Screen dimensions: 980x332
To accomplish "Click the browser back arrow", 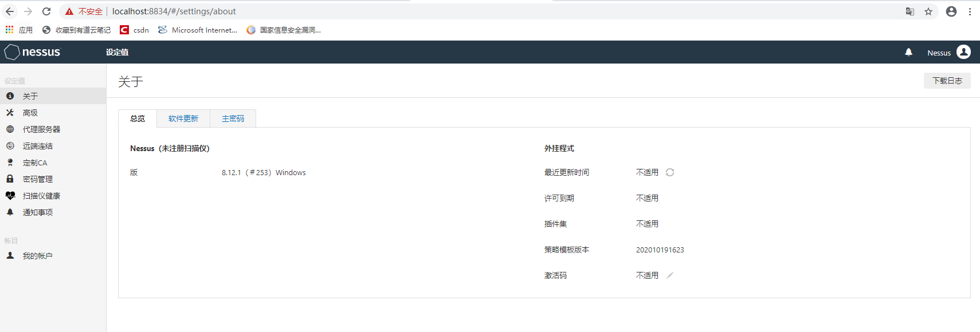I will coord(10,11).
